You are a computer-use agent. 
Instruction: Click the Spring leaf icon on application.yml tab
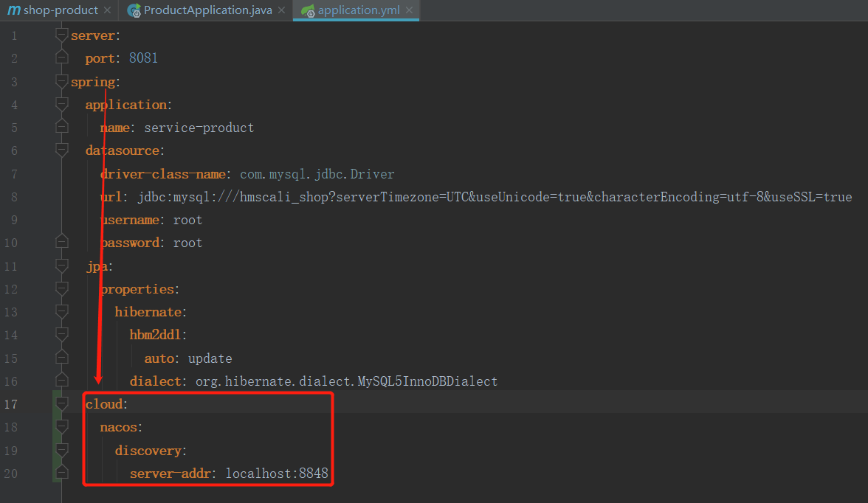[308, 10]
